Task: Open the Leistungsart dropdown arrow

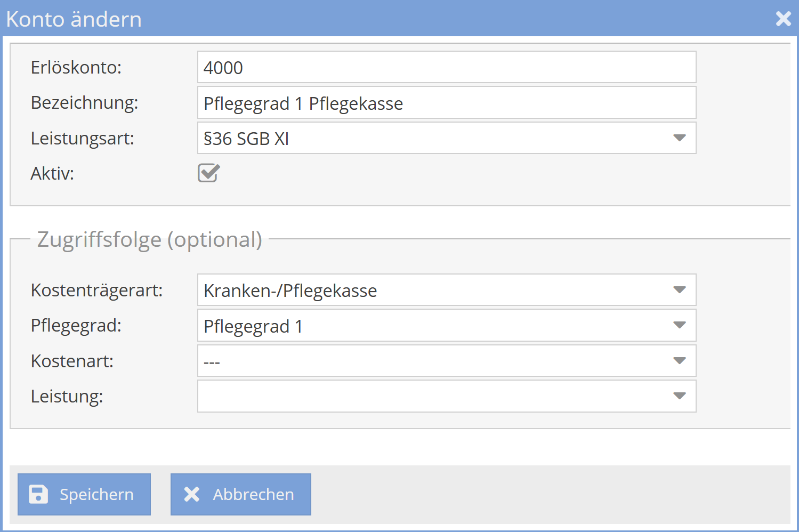Action: pyautogui.click(x=679, y=138)
